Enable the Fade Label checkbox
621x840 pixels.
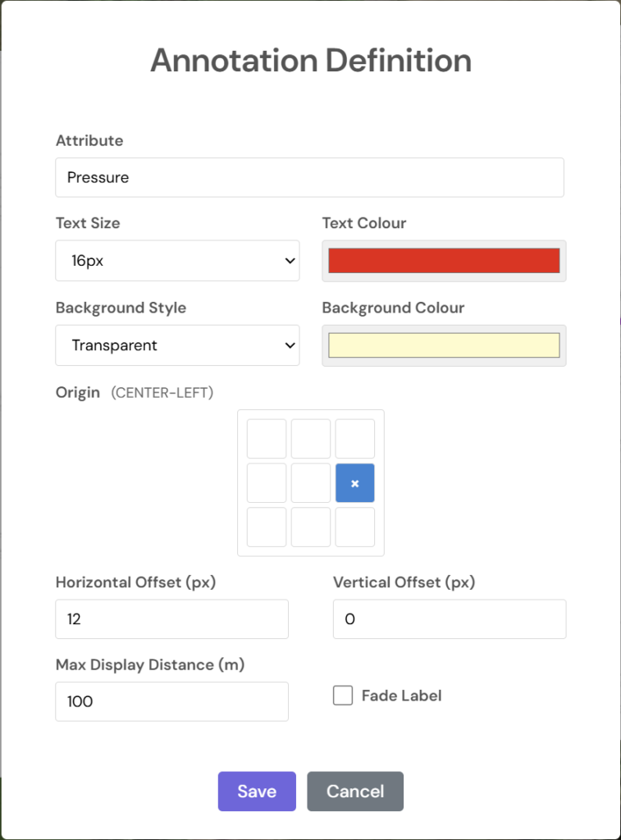(343, 696)
